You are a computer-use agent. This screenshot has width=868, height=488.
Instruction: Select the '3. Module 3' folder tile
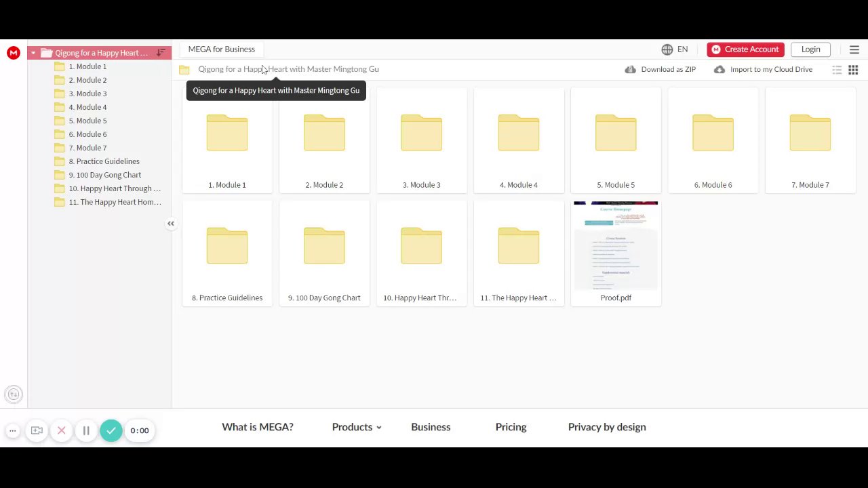422,140
